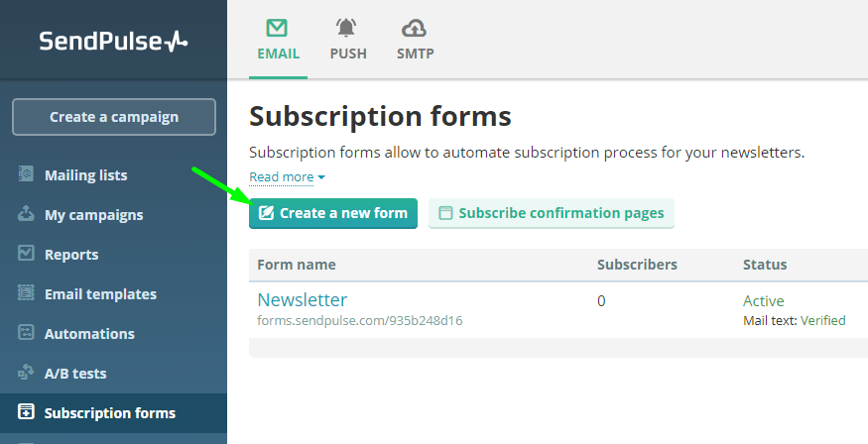Click the Reports chart icon
Screen dimensions: 868x444
coord(27,254)
